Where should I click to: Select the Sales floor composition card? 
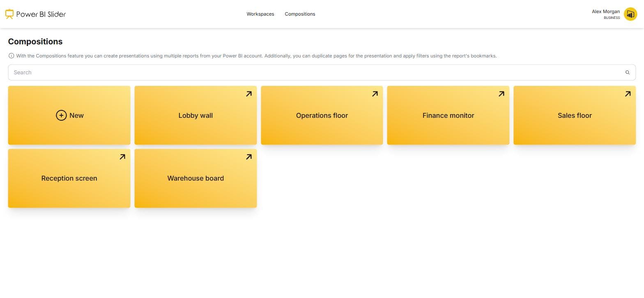click(575, 115)
